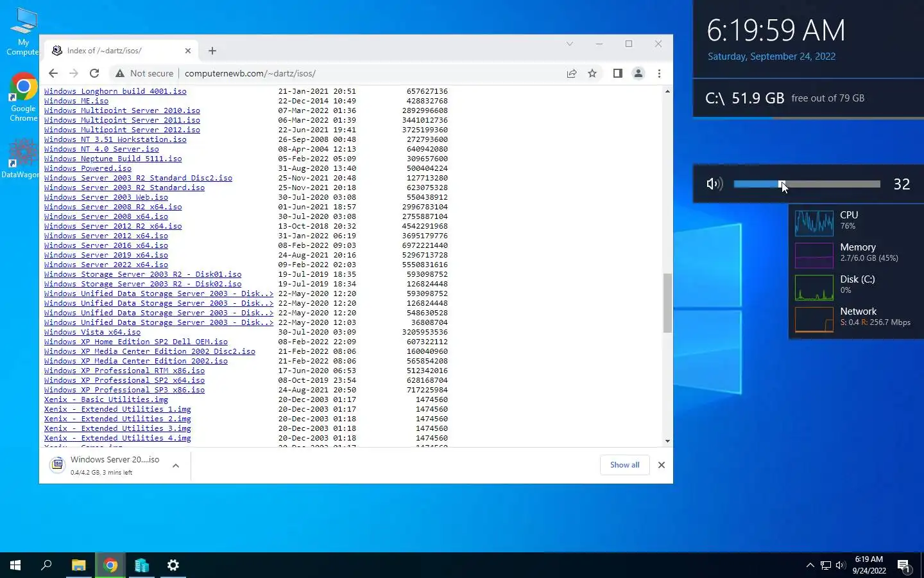Download Windows_ME.iso
The width and height of the screenshot is (924, 578).
click(76, 101)
